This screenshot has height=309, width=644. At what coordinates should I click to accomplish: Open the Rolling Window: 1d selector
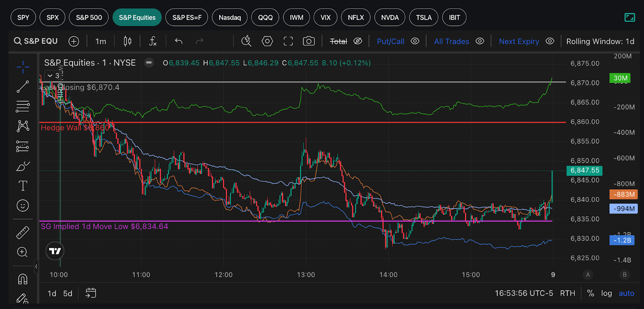pos(600,41)
